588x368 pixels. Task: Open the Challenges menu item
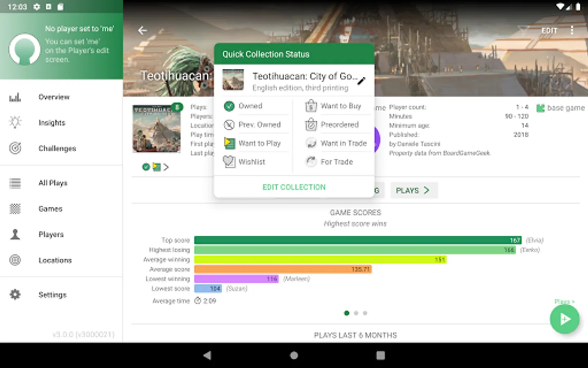[x=61, y=148]
